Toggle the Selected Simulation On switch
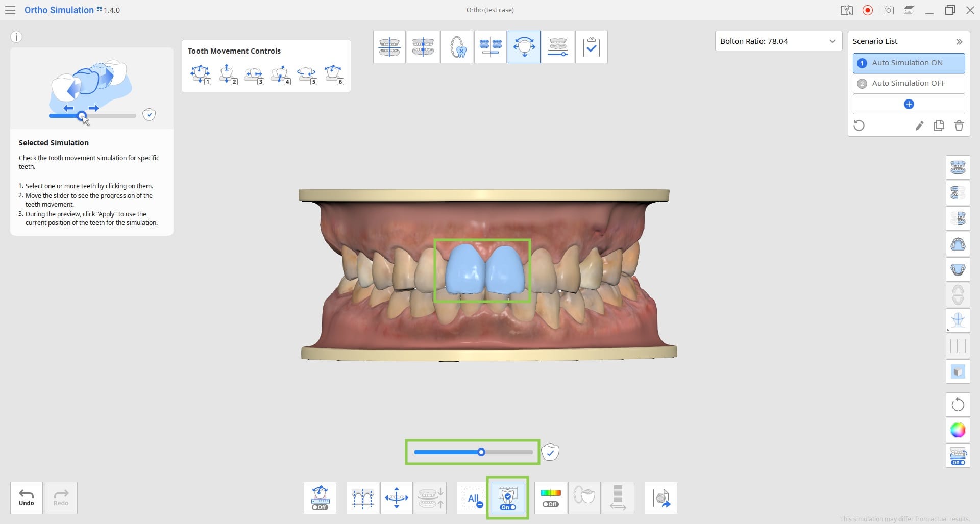980x524 pixels. point(507,498)
